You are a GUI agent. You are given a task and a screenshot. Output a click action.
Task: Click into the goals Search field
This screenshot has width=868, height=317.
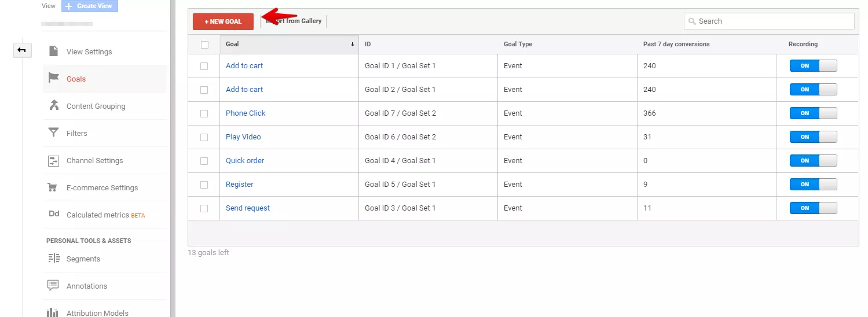tap(769, 21)
